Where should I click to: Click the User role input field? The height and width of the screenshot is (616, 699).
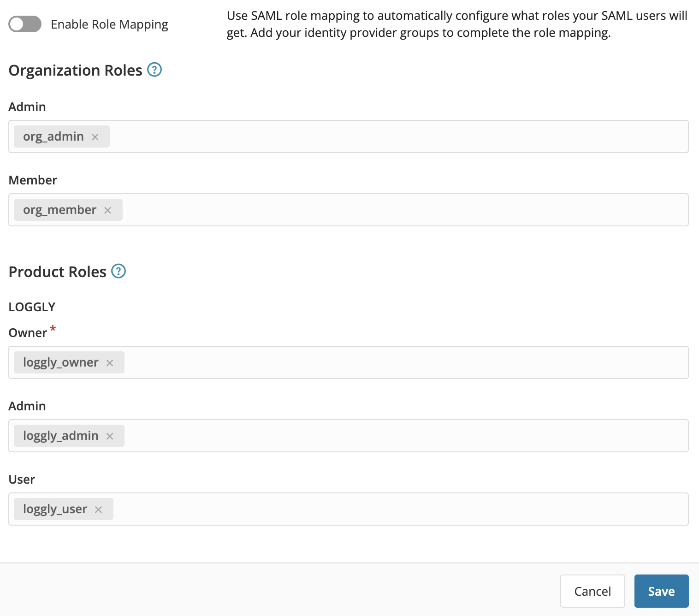(x=369, y=509)
